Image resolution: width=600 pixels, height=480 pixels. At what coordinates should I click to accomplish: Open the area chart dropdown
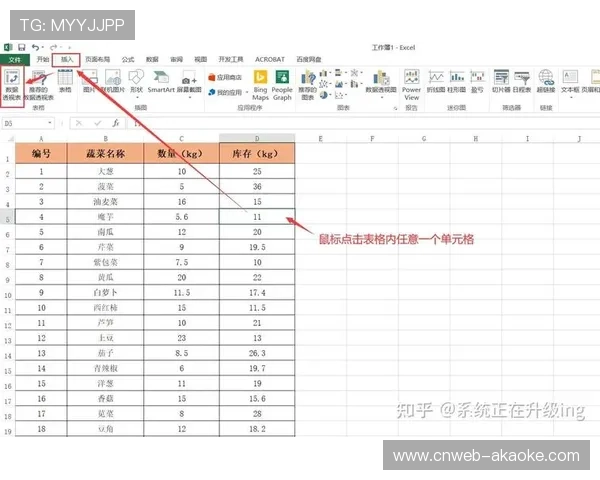[x=340, y=84]
